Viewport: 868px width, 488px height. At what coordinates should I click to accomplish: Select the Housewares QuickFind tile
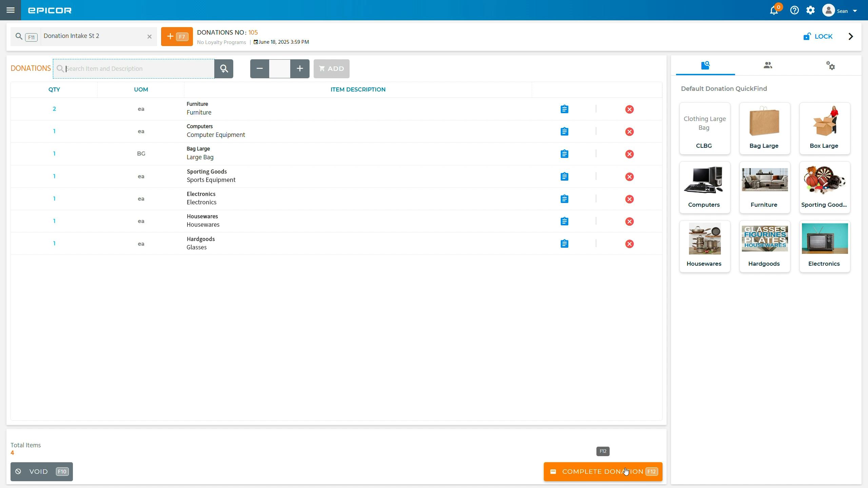[704, 246]
